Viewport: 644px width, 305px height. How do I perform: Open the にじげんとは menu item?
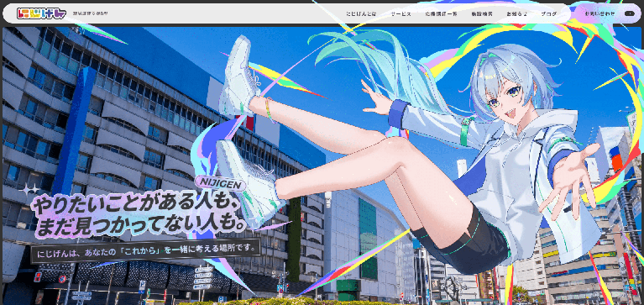point(361,13)
